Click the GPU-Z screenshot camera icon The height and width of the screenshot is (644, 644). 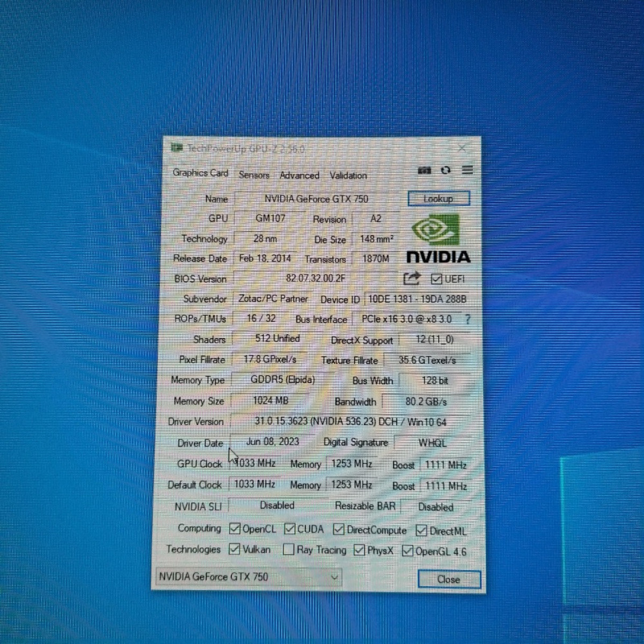425,170
